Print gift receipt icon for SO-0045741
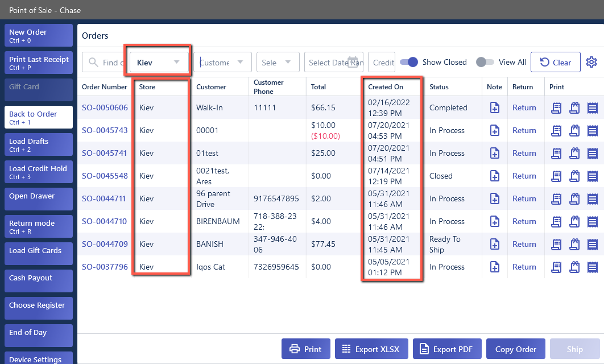This screenshot has width=604, height=364. point(574,154)
